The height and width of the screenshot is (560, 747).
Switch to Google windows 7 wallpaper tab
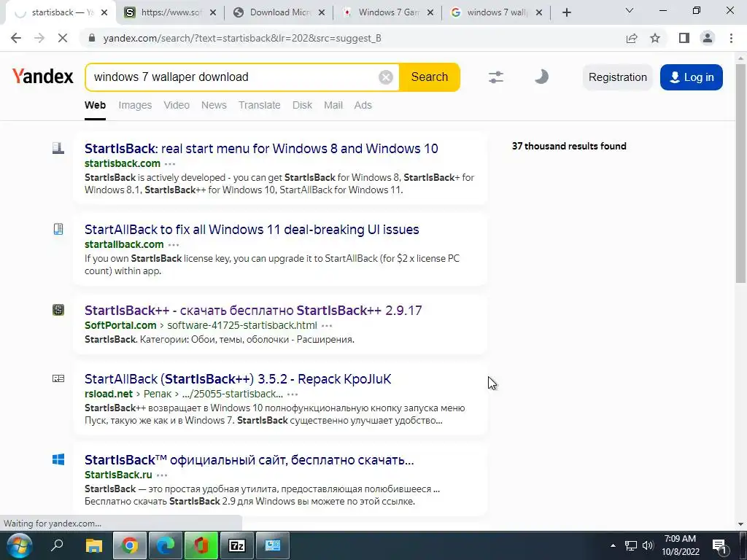(496, 12)
